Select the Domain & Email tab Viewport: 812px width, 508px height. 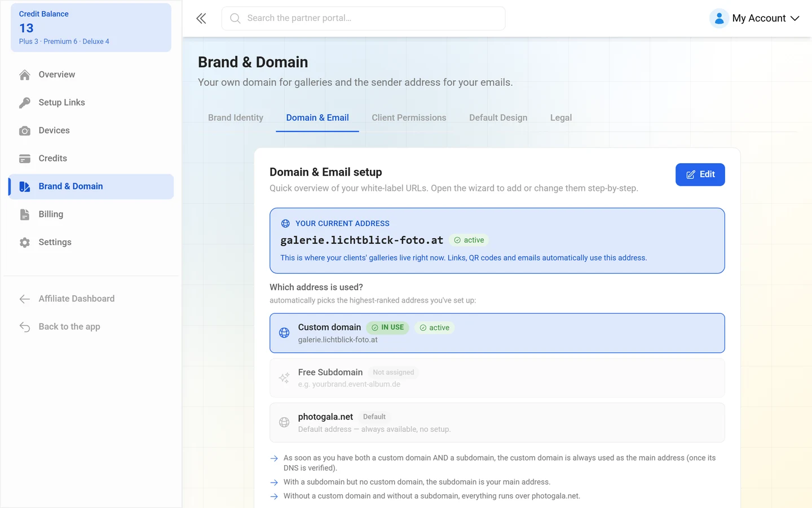click(x=317, y=117)
